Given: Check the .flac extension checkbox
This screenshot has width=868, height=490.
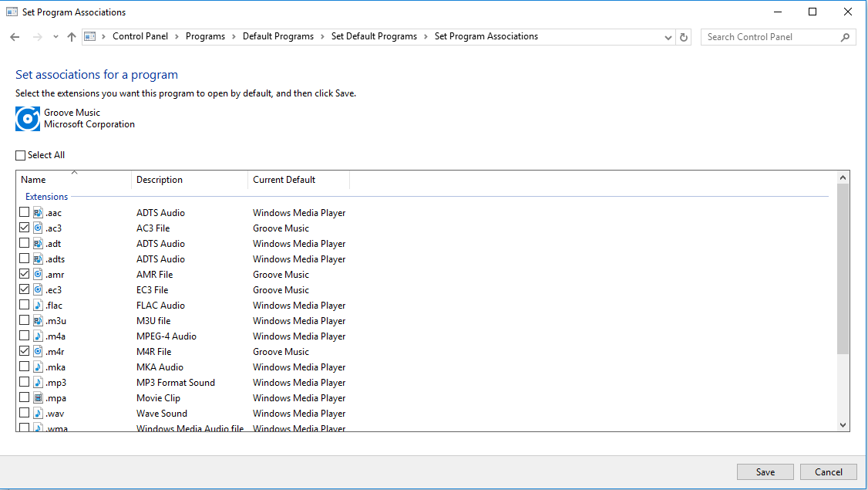Looking at the screenshot, I should coord(25,305).
